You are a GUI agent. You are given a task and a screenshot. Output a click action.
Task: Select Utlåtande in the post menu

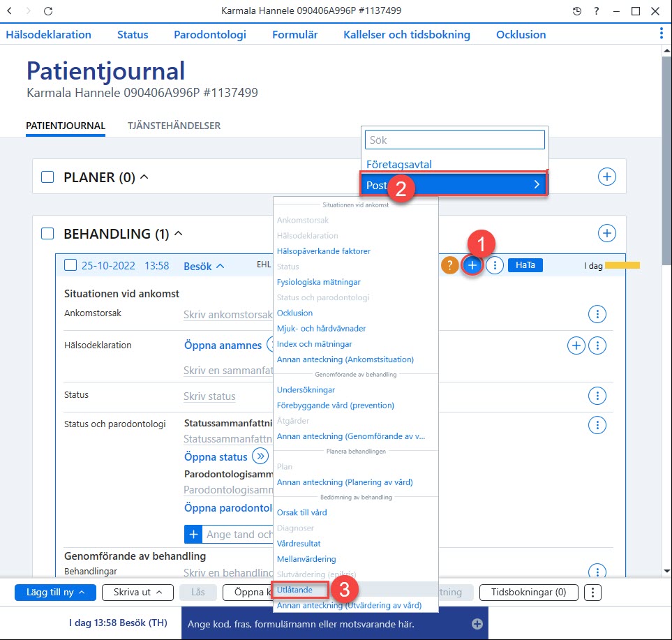pyautogui.click(x=295, y=590)
